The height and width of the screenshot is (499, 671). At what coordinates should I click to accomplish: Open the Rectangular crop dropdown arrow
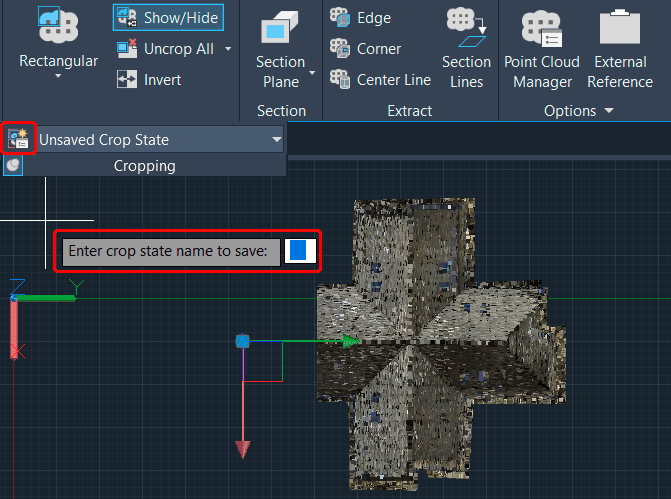click(58, 76)
